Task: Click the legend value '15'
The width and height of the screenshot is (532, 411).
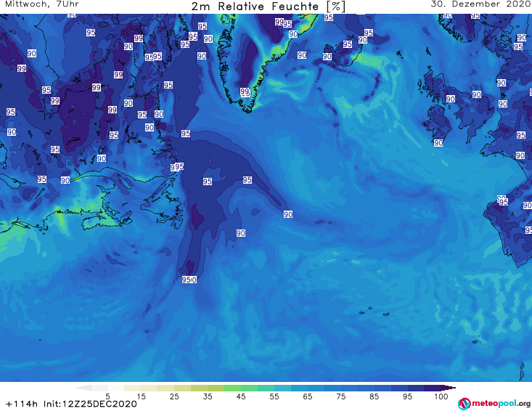Action: pyautogui.click(x=141, y=396)
